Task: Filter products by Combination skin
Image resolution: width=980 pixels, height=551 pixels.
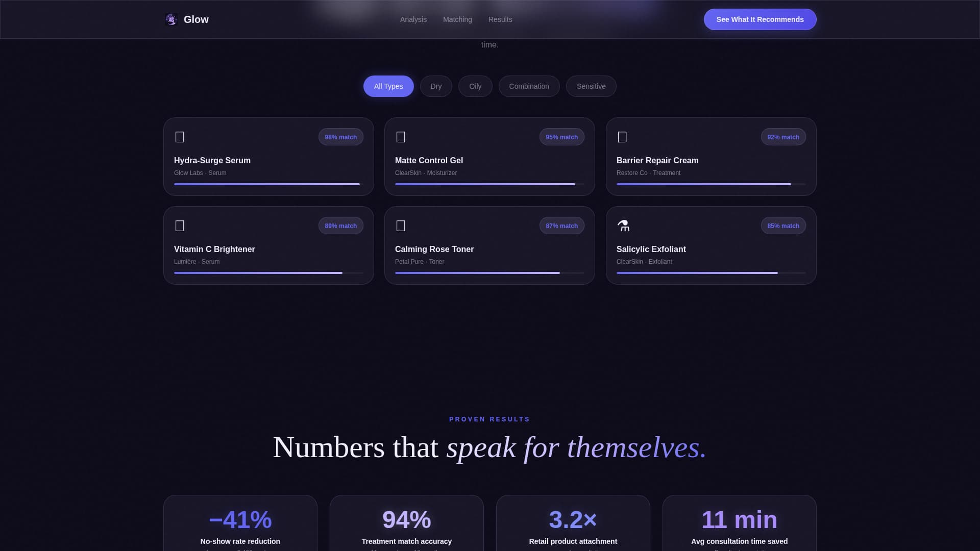Action: pyautogui.click(x=529, y=86)
